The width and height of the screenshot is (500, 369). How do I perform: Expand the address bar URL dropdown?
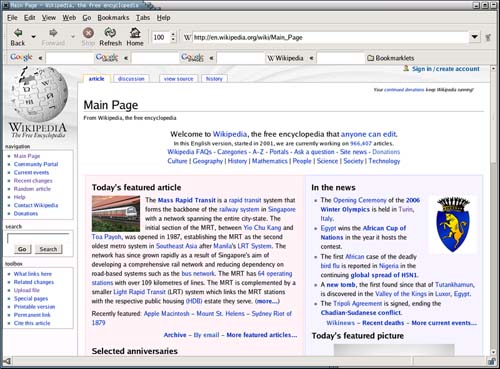coord(475,37)
